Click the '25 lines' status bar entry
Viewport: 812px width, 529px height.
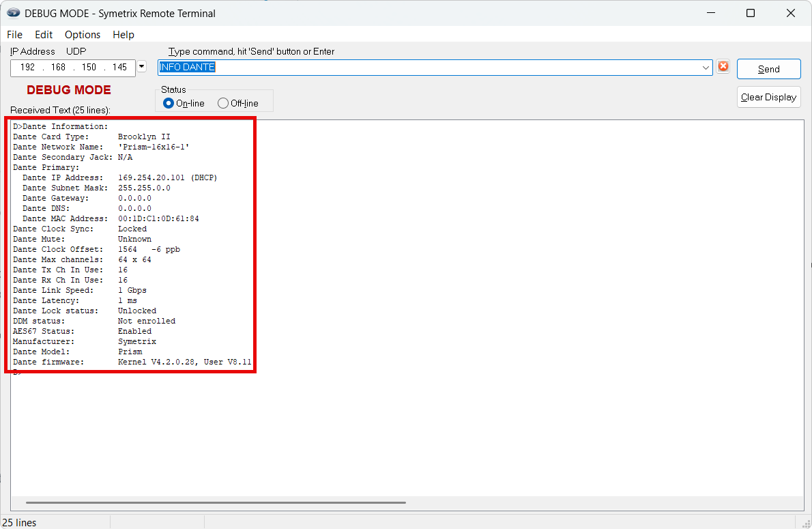pyautogui.click(x=19, y=522)
